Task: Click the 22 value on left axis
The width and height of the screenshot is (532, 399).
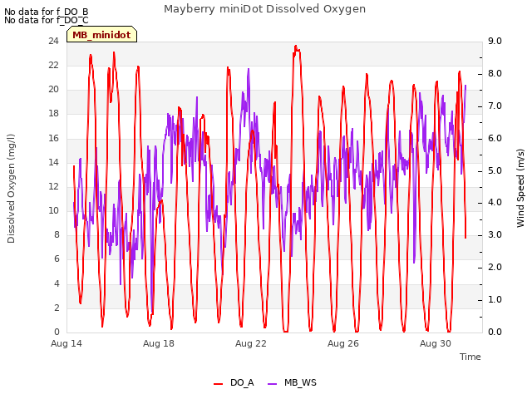Action: [x=54, y=65]
